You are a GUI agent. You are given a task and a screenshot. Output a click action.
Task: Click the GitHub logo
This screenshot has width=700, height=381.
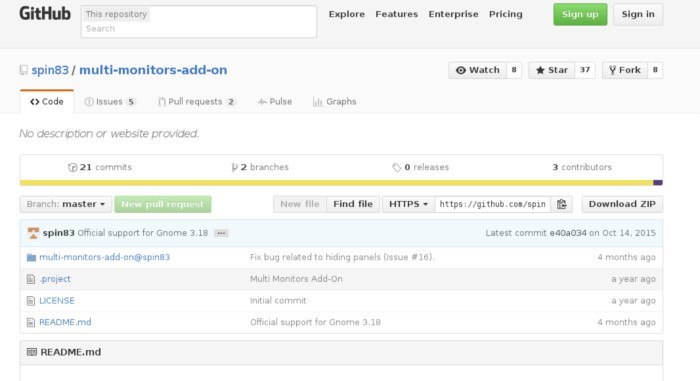(x=45, y=13)
